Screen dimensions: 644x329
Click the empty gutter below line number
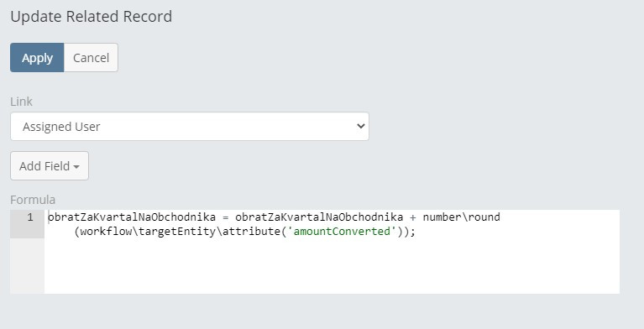coord(27,266)
